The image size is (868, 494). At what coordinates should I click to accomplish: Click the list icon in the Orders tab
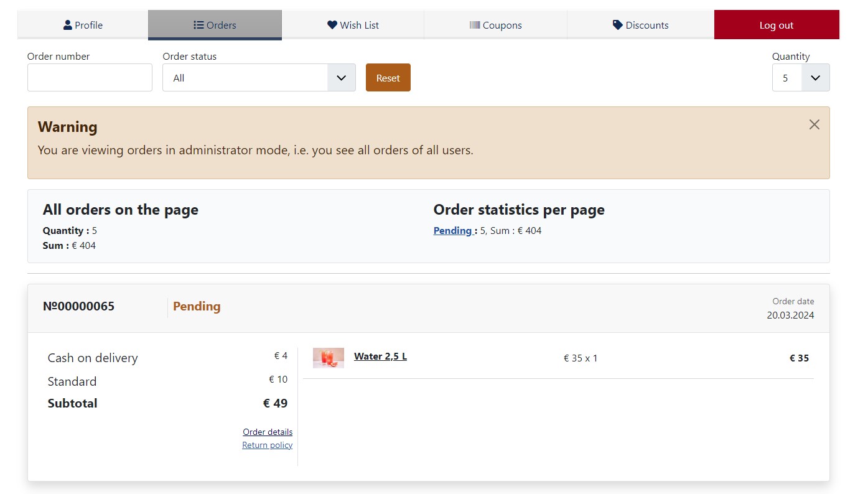click(x=198, y=25)
